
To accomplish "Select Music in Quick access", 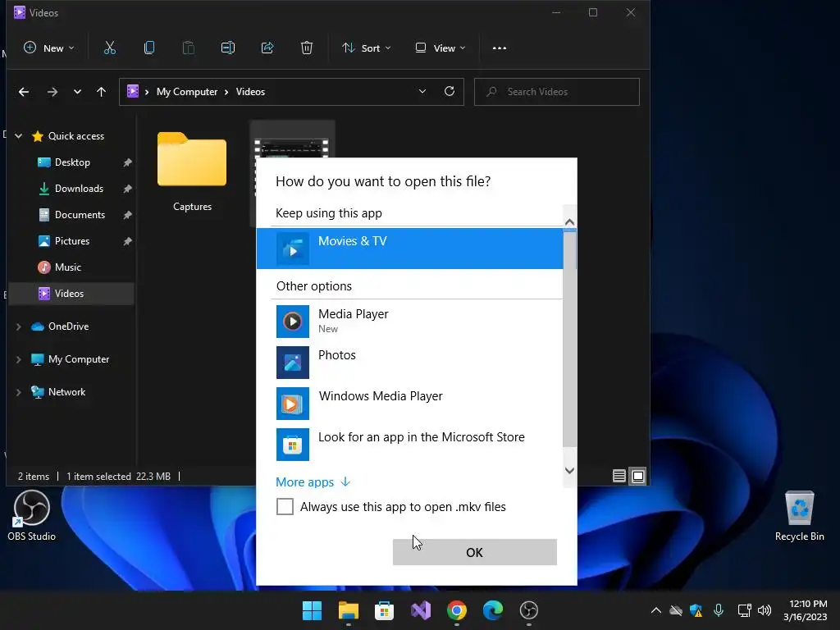I will pyautogui.click(x=72, y=267).
